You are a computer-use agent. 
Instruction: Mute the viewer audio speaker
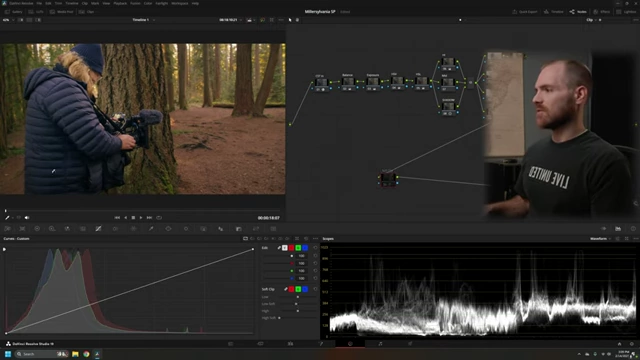[27, 218]
